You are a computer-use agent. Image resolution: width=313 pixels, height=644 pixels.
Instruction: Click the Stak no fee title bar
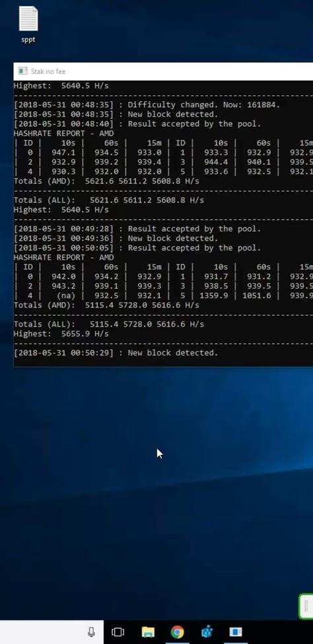pos(163,71)
